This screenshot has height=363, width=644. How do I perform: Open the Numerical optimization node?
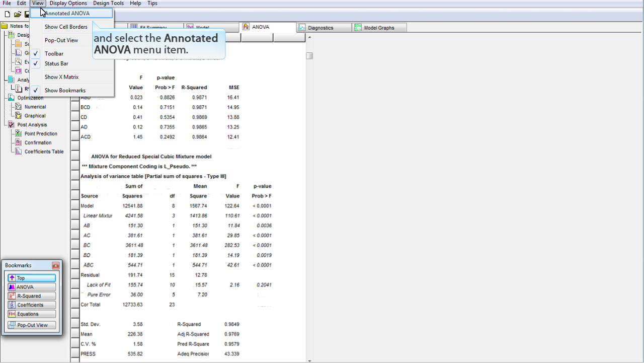[35, 107]
